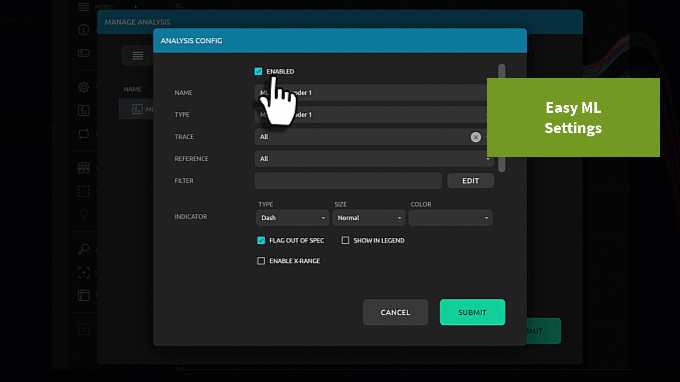
Task: Click the analysis function icon in sidebar
Action: point(84,110)
